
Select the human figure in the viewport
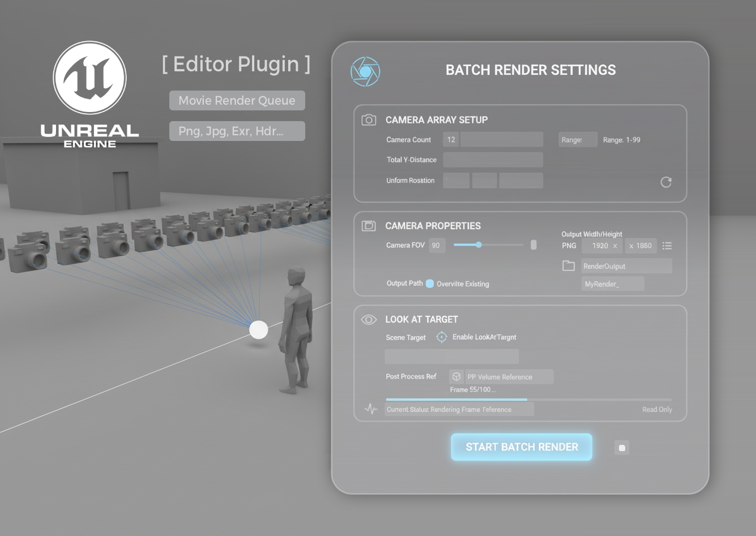coord(296,331)
